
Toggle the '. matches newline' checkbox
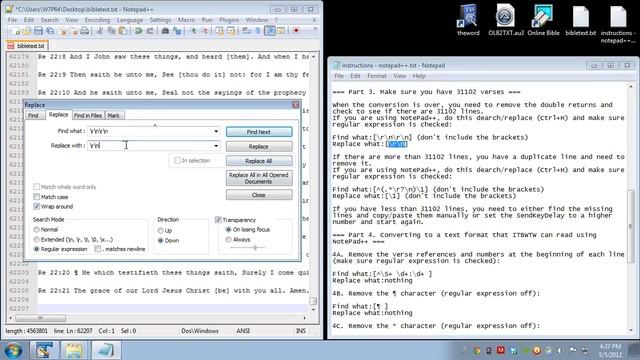(x=98, y=249)
